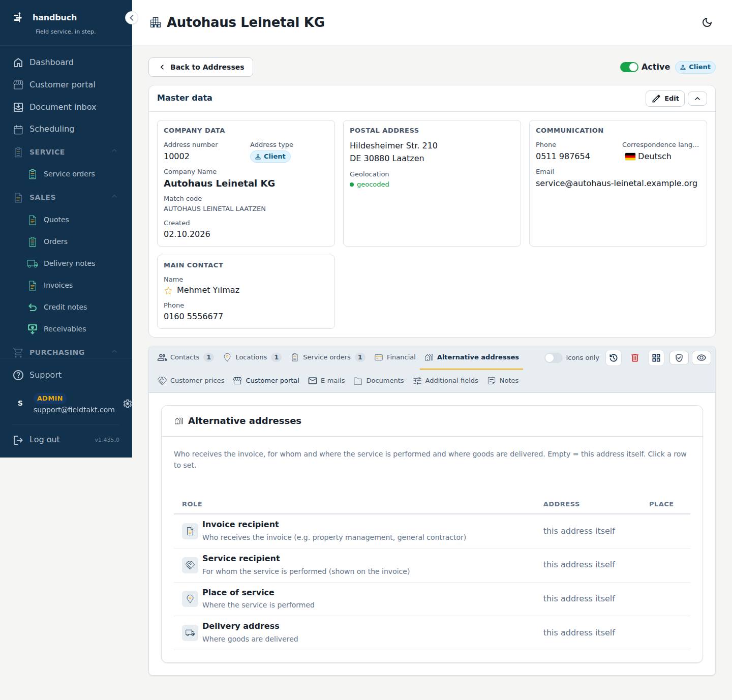The width and height of the screenshot is (732, 700).
Task: Open the Financial tab
Action: 395,357
